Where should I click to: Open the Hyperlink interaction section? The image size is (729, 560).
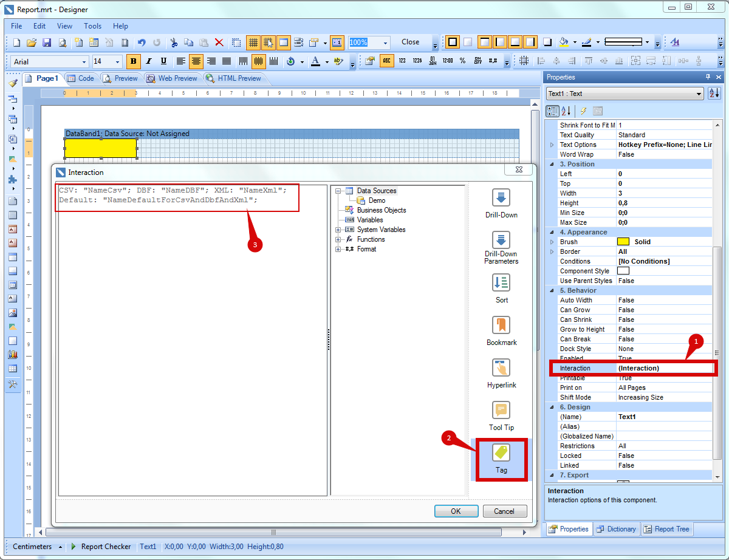[501, 373]
